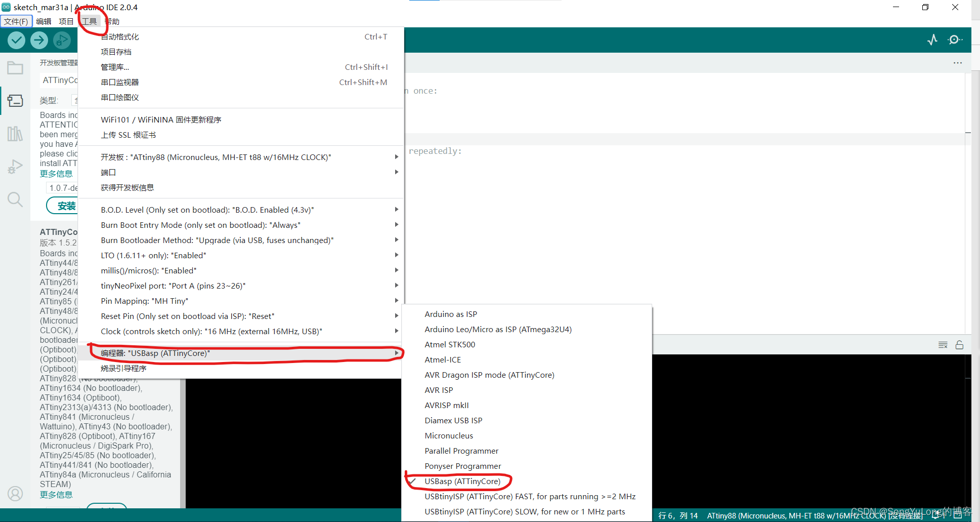Viewport: 980px width, 522px height.
Task: Expand the Reset Pin submenu
Action: click(241, 316)
